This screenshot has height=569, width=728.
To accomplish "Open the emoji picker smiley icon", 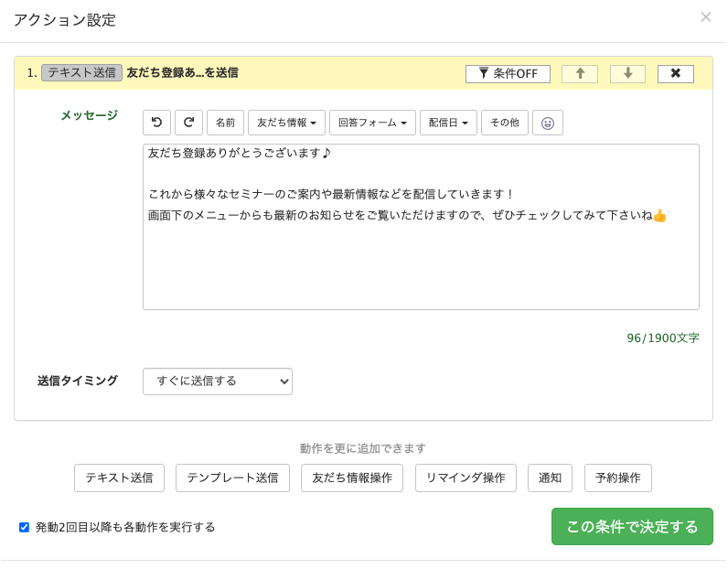I will pos(548,123).
